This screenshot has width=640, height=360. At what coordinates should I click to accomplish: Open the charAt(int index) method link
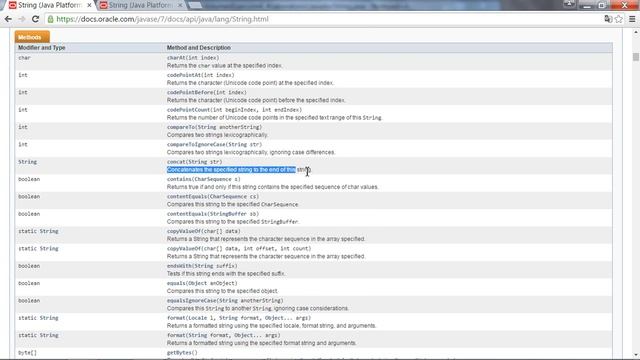(x=193, y=58)
